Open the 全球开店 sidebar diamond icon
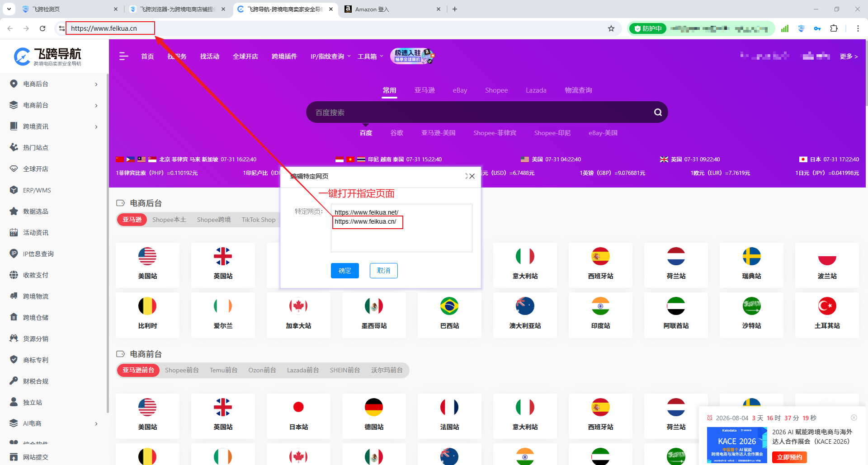Screen dimensions: 868x465 [14, 169]
